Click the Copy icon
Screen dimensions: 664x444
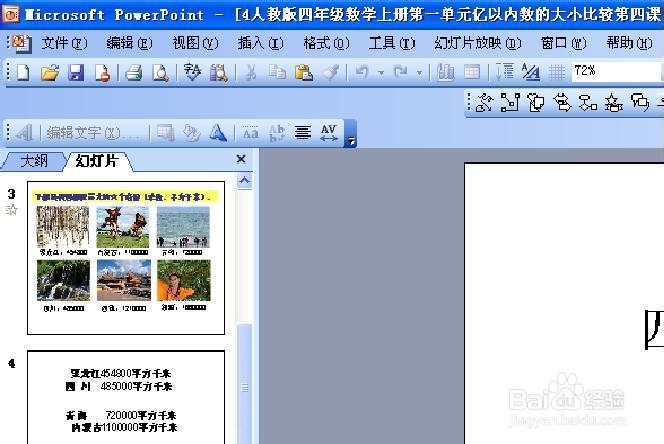(277, 72)
